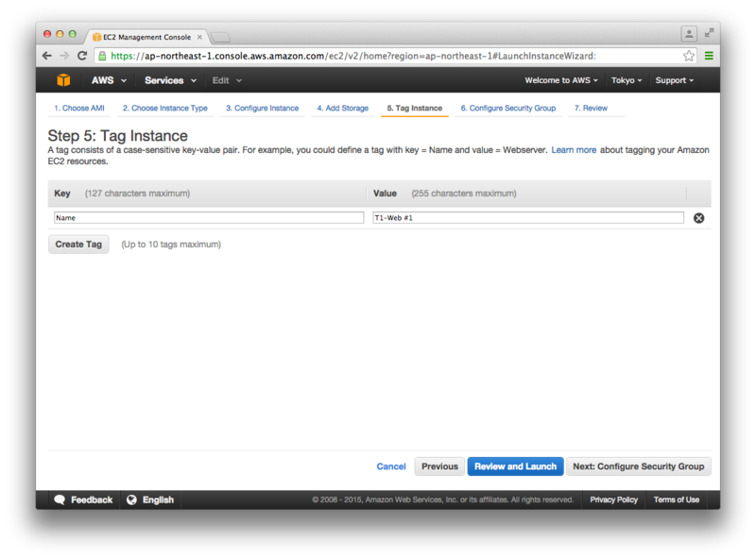Image resolution: width=756 pixels, height=559 pixels.
Task: Click the '(127 characters maximum)' hint
Action: 137,194
